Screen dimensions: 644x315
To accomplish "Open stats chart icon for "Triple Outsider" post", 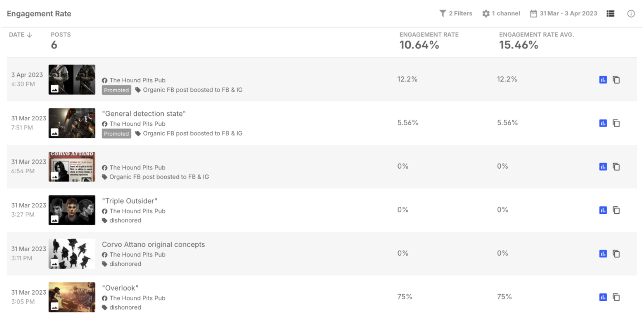I will click(603, 210).
